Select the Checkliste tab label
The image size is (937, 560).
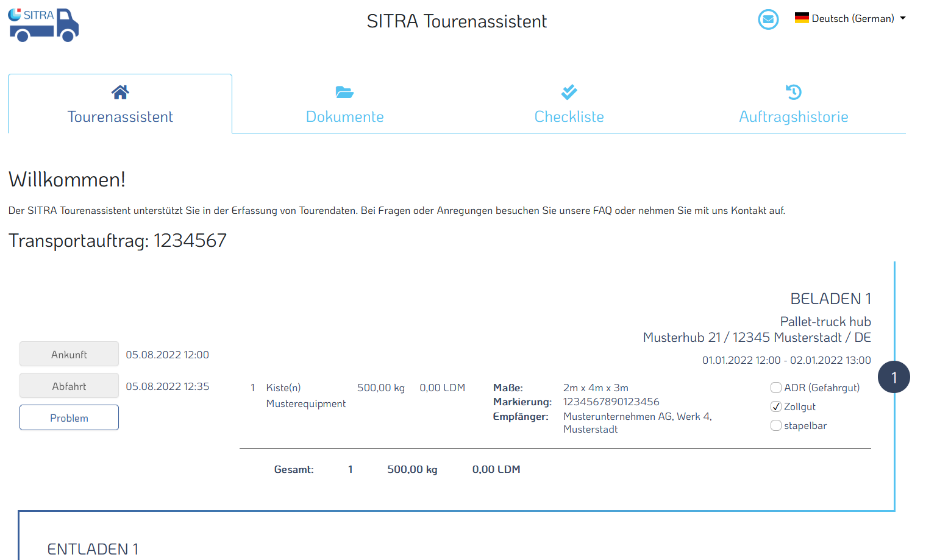coord(569,116)
